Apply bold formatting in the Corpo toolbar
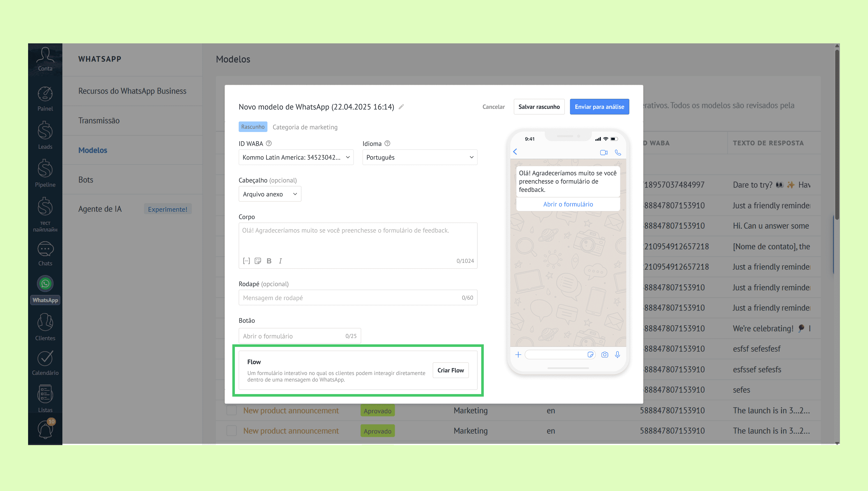 (269, 261)
